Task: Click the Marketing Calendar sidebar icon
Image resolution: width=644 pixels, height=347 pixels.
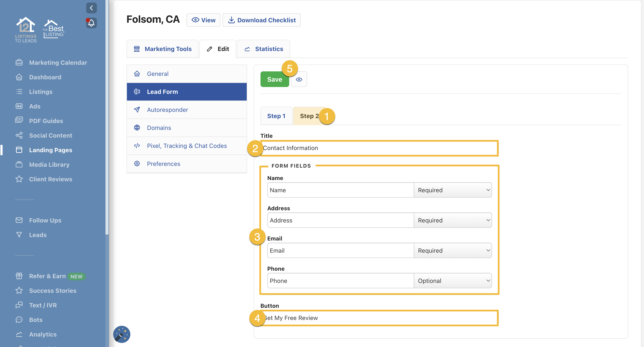Action: (19, 63)
